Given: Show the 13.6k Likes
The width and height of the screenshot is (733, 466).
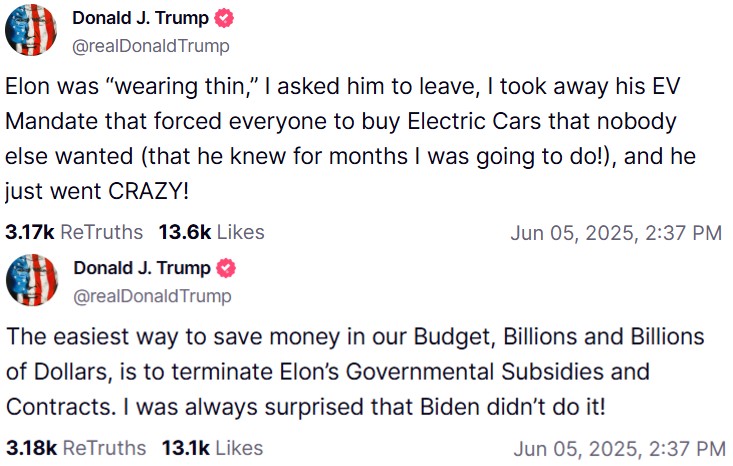Looking at the screenshot, I should [x=211, y=232].
